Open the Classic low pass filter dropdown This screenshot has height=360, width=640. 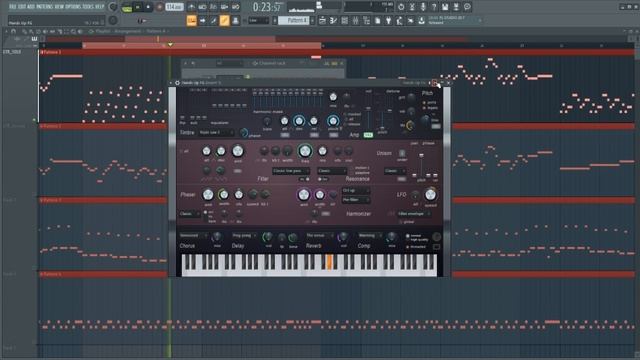click(x=291, y=171)
